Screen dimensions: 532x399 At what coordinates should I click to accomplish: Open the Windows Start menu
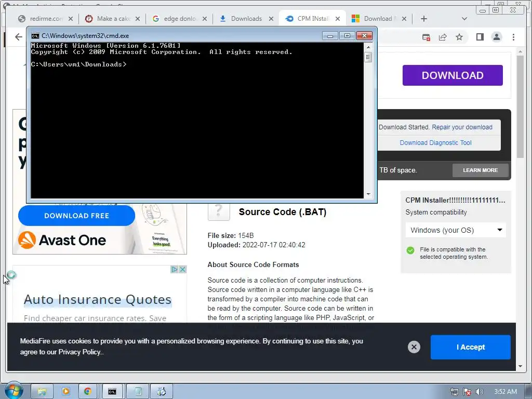pyautogui.click(x=14, y=391)
